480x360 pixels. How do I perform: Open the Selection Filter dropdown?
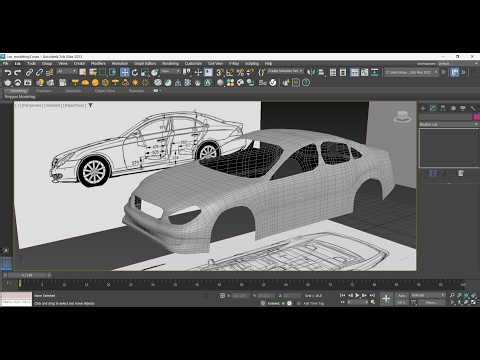[66, 72]
